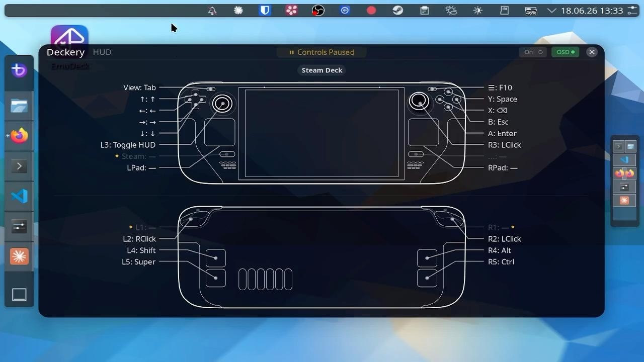Click the 'R5: Ctrl' binding label

(501, 261)
